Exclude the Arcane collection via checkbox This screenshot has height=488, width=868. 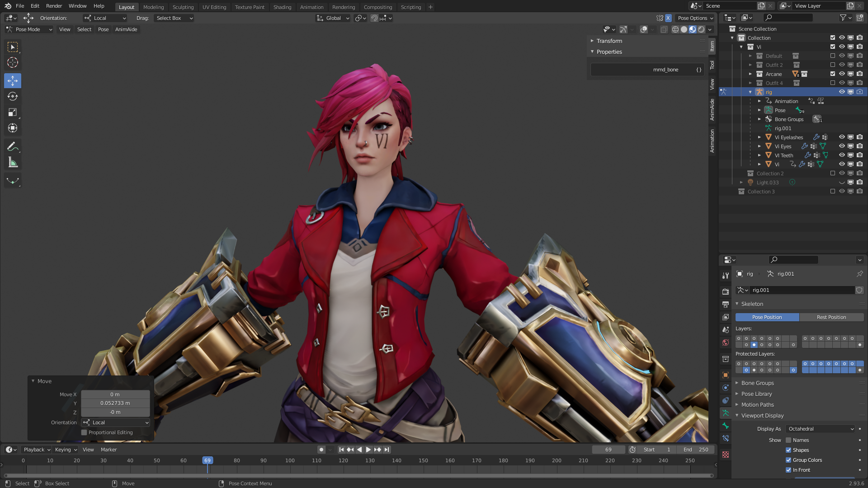tap(833, 74)
